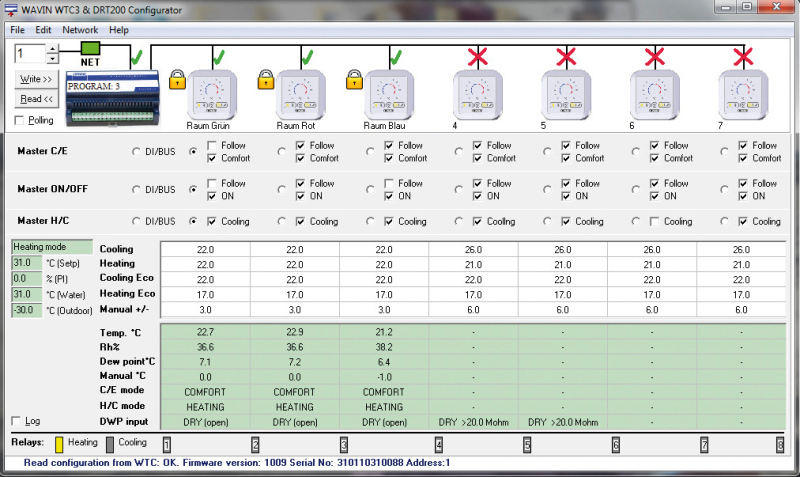Click the green check mark next to the NET controller
This screenshot has width=800, height=477.
point(137,57)
